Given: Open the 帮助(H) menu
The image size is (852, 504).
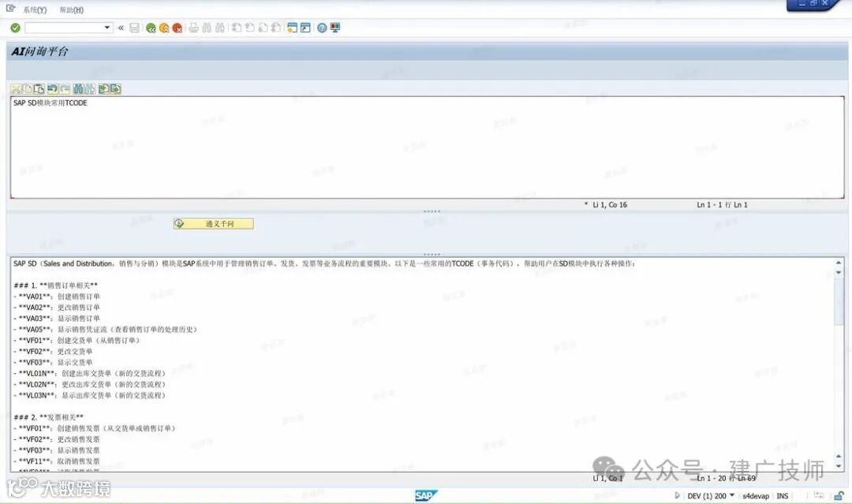Looking at the screenshot, I should point(71,9).
